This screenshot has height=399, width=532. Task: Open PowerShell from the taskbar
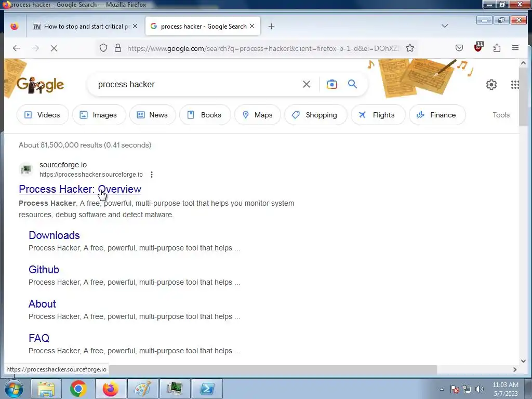point(207,389)
